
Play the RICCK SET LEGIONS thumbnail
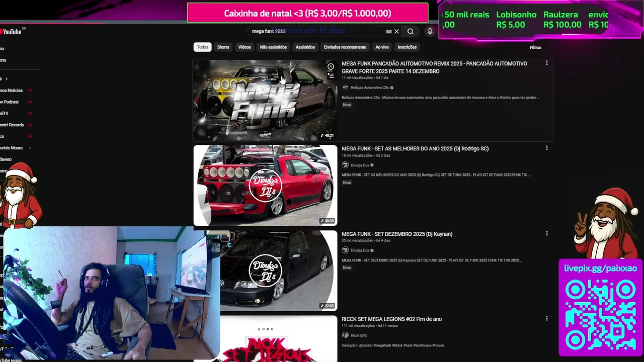(x=278, y=338)
